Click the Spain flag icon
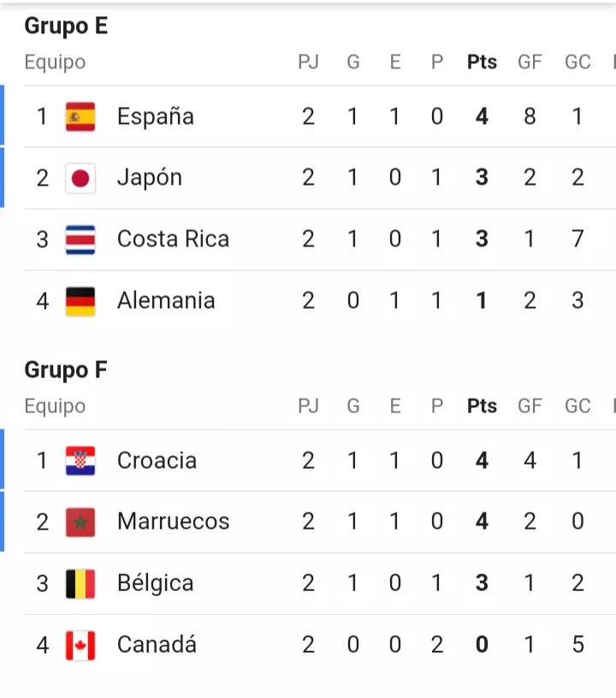616x698 pixels. (x=80, y=116)
